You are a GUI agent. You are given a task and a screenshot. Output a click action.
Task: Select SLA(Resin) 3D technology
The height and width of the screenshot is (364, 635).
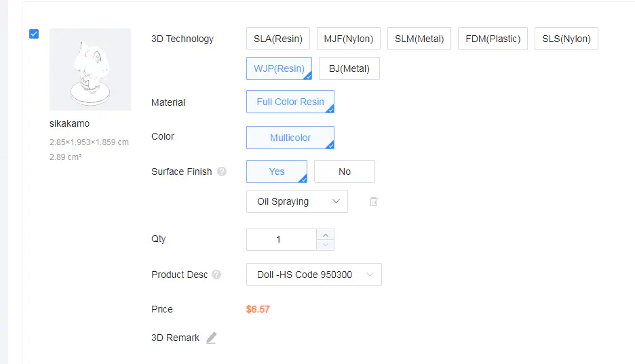pos(278,39)
